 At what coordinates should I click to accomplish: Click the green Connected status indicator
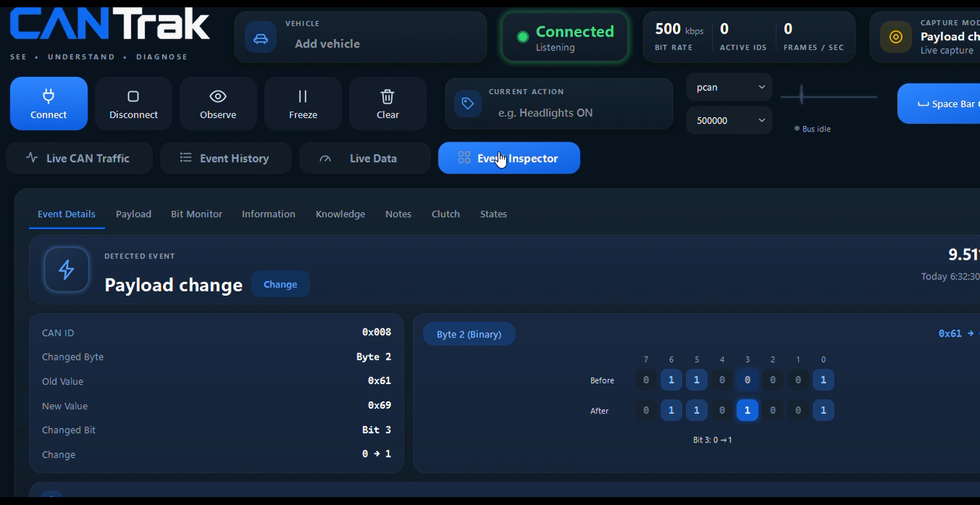point(565,37)
